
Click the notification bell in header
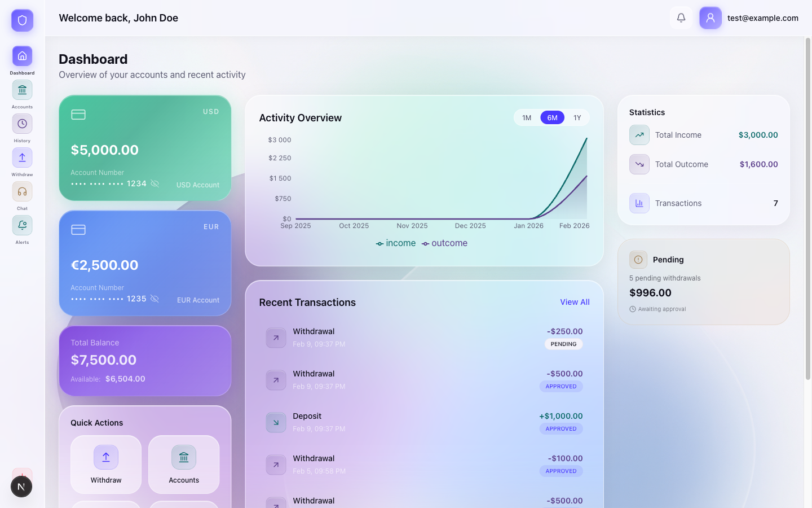point(681,18)
